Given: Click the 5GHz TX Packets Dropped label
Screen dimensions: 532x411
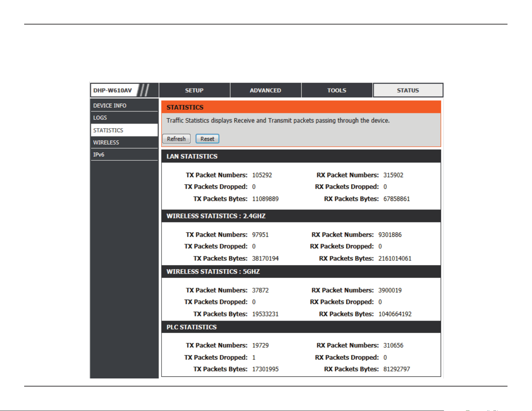Looking at the screenshot, I should point(216,302).
